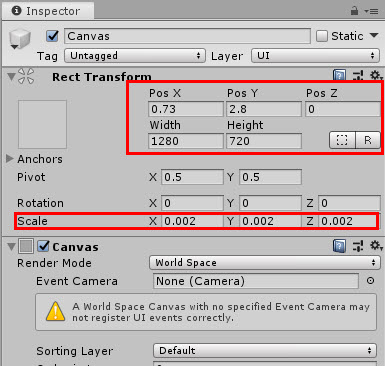Open the Sorting Layer Default dropdown

[265, 351]
